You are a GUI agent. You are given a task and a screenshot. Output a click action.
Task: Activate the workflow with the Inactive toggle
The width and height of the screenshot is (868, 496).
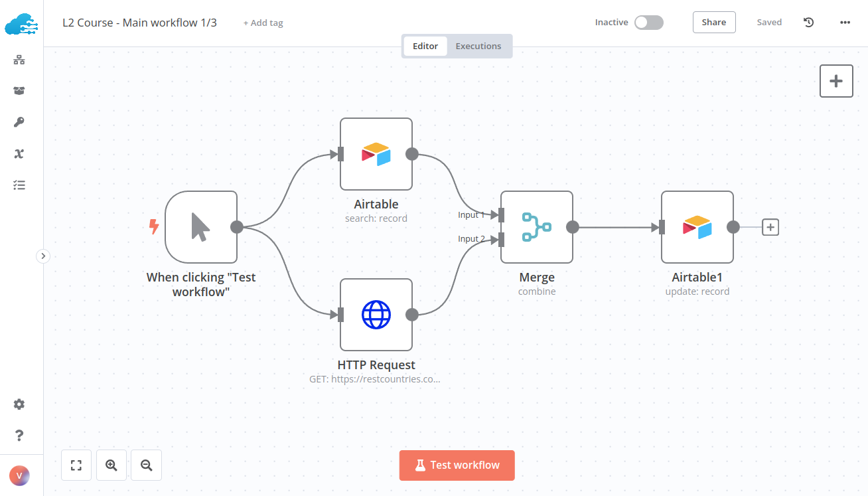coord(648,22)
